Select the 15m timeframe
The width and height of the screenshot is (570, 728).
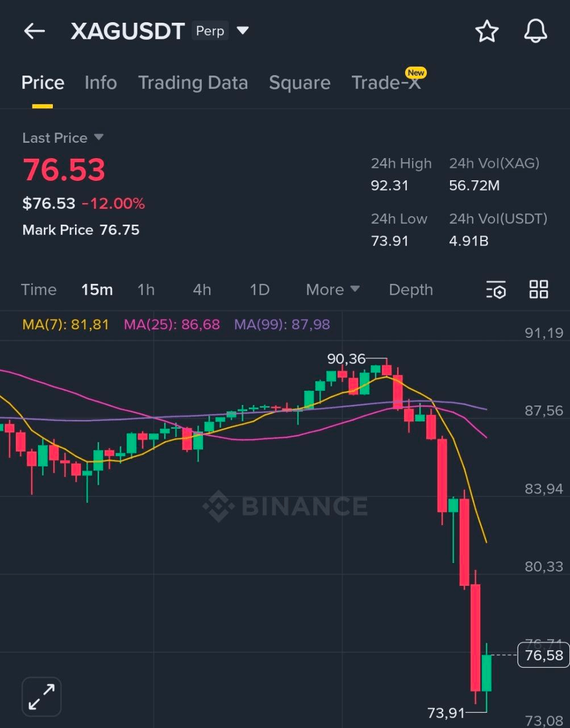[97, 289]
